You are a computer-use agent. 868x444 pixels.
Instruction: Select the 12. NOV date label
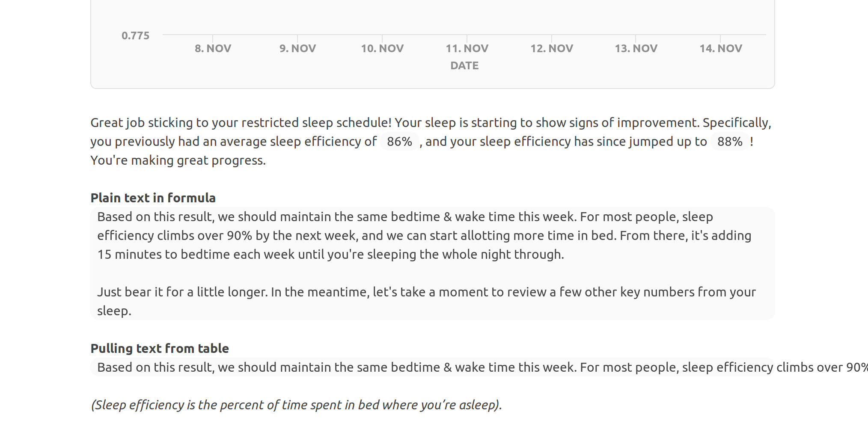[552, 48]
